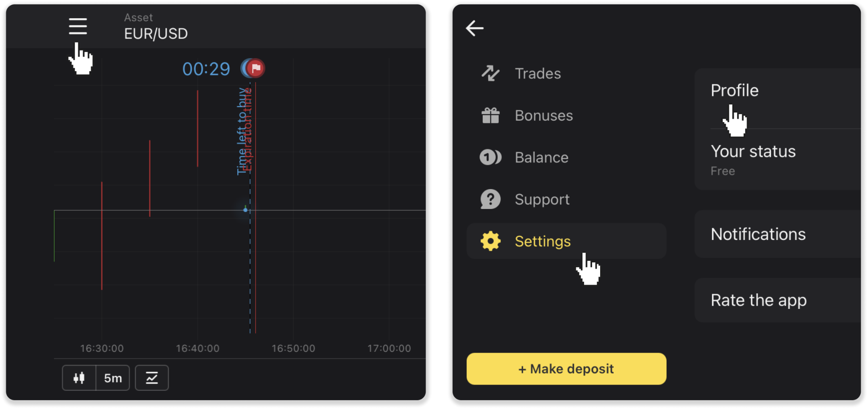
Task: Open the chart indicators icon
Action: click(152, 378)
